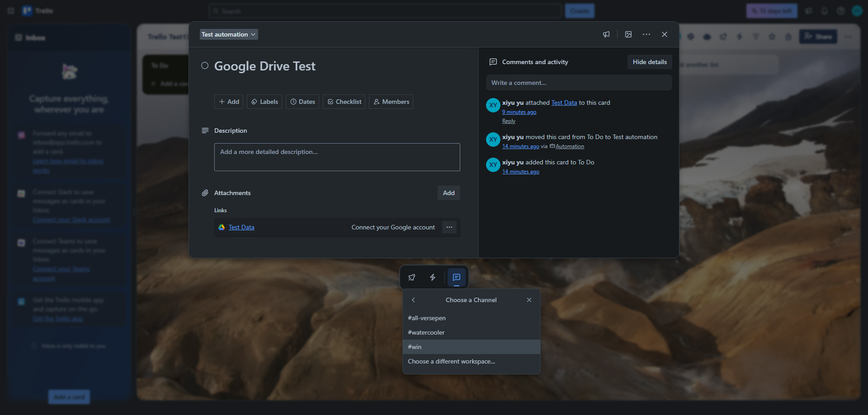
Task: Click 14 minutes ago on added-card activity
Action: click(x=521, y=172)
